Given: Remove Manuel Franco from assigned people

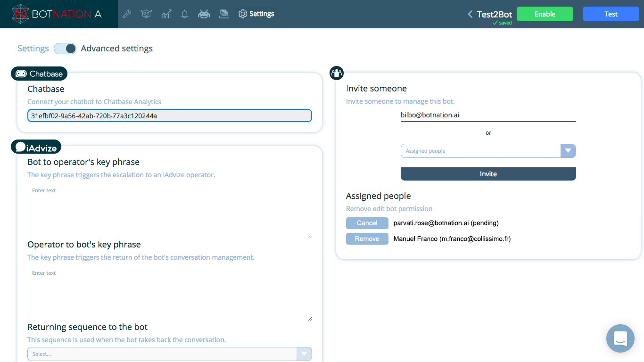Looking at the screenshot, I should pos(367,239).
